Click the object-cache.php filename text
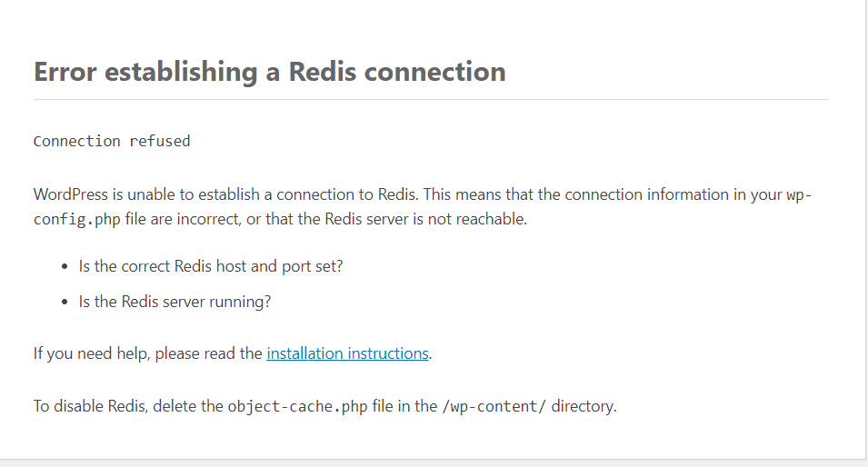The height and width of the screenshot is (467, 868). click(298, 407)
